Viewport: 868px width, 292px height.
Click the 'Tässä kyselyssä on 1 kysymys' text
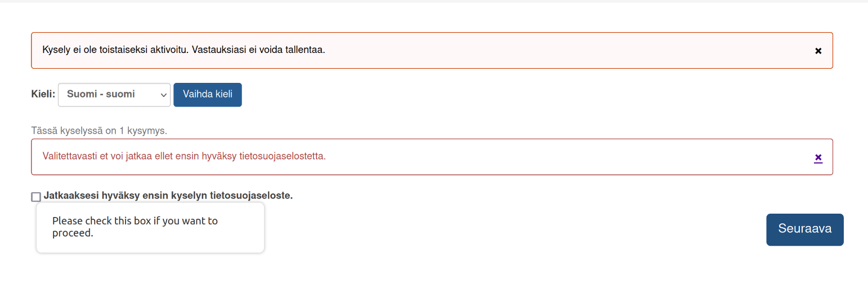click(x=99, y=131)
